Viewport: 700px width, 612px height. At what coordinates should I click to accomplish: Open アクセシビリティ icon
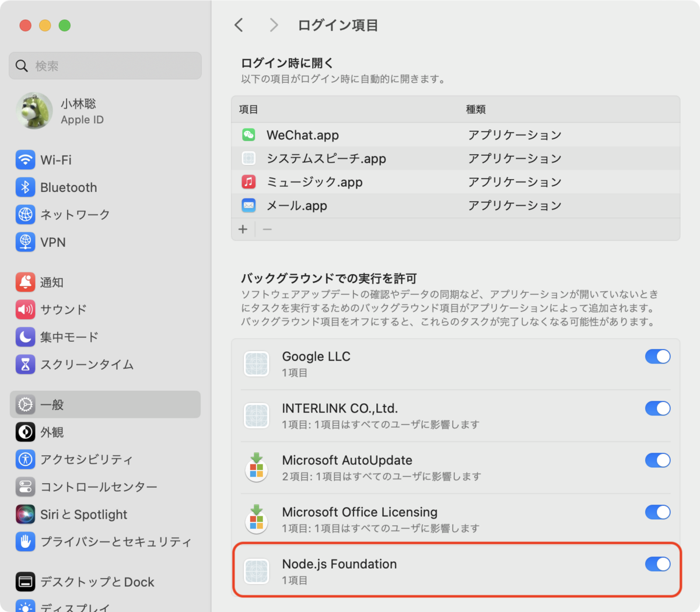pyautogui.click(x=25, y=460)
